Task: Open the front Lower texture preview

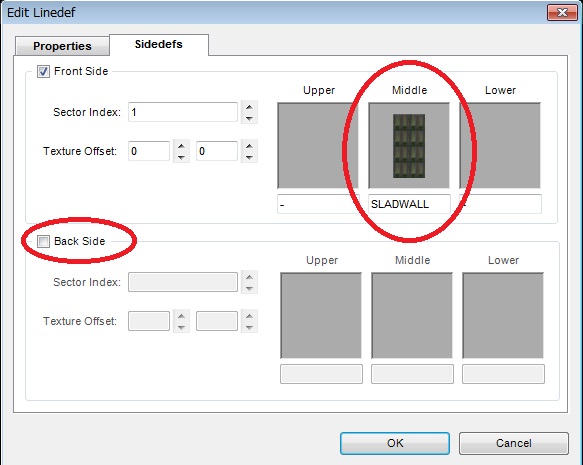Action: [x=500, y=146]
